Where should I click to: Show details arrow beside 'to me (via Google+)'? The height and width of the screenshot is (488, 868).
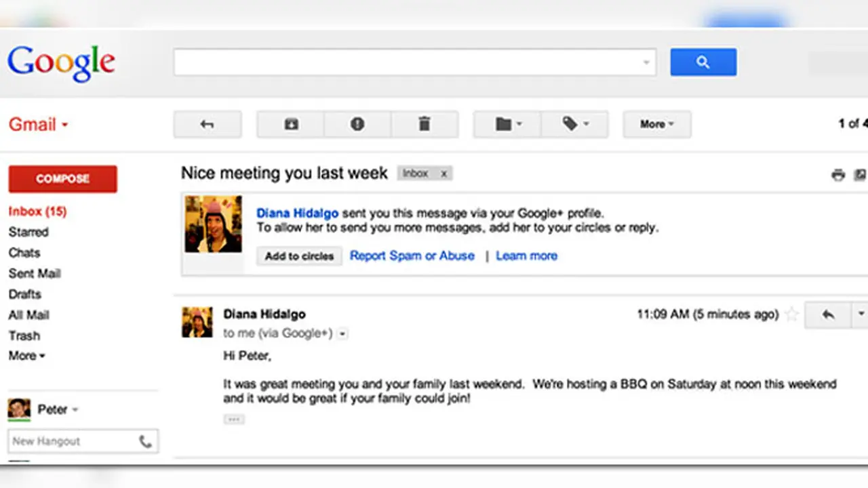click(x=342, y=333)
